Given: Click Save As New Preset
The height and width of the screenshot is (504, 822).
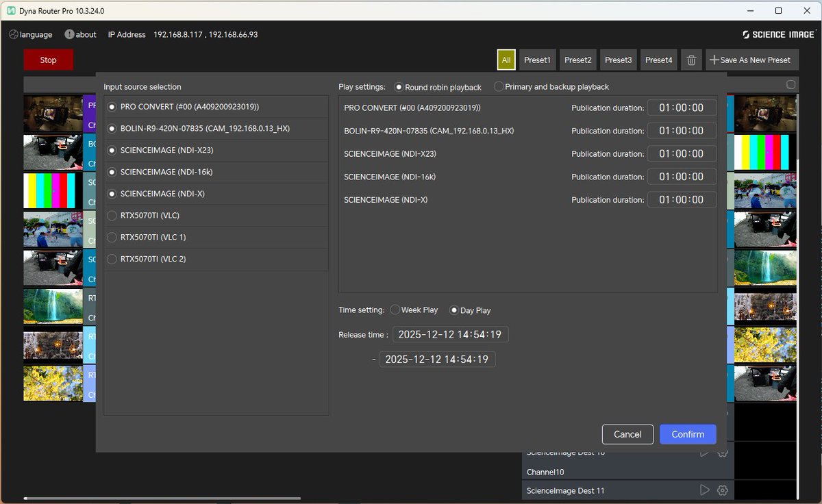Looking at the screenshot, I should [x=751, y=60].
